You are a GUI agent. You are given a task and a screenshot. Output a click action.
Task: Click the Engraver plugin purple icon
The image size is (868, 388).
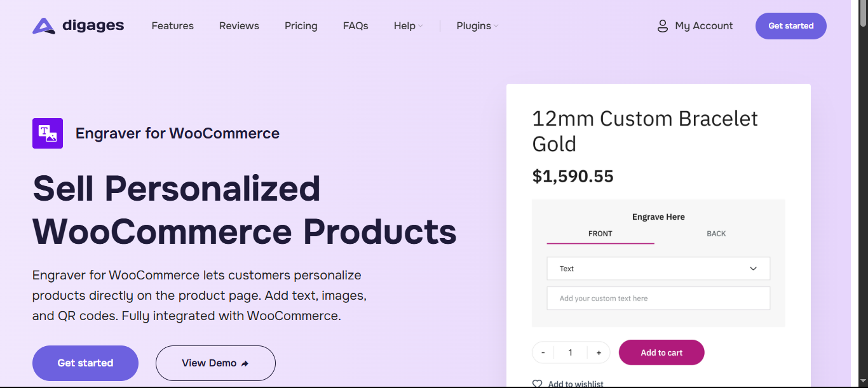(48, 133)
